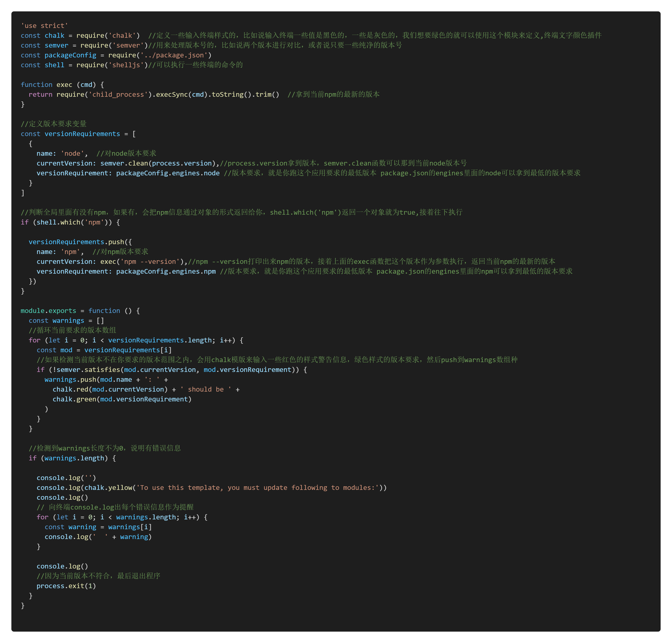Viewport: 672px width, 643px height.
Task: Click packageConfig.engines.node expression
Action: coord(168,173)
